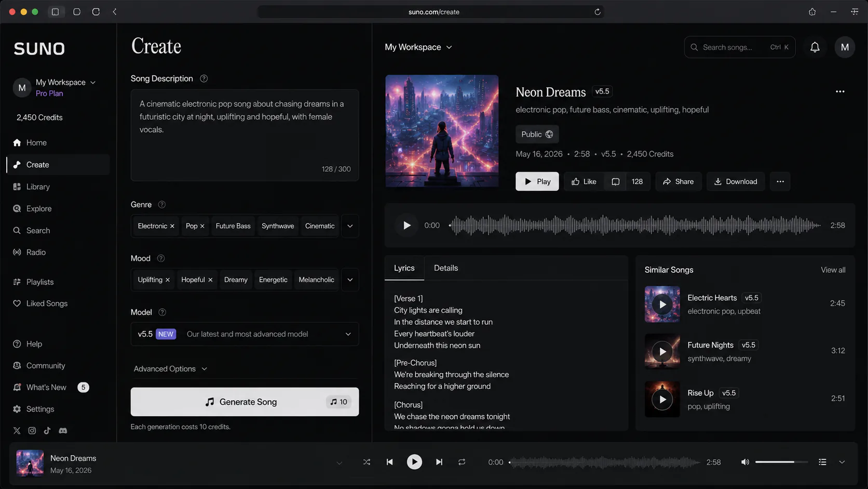Switch to the Details tab
868x489 pixels.
[446, 268]
